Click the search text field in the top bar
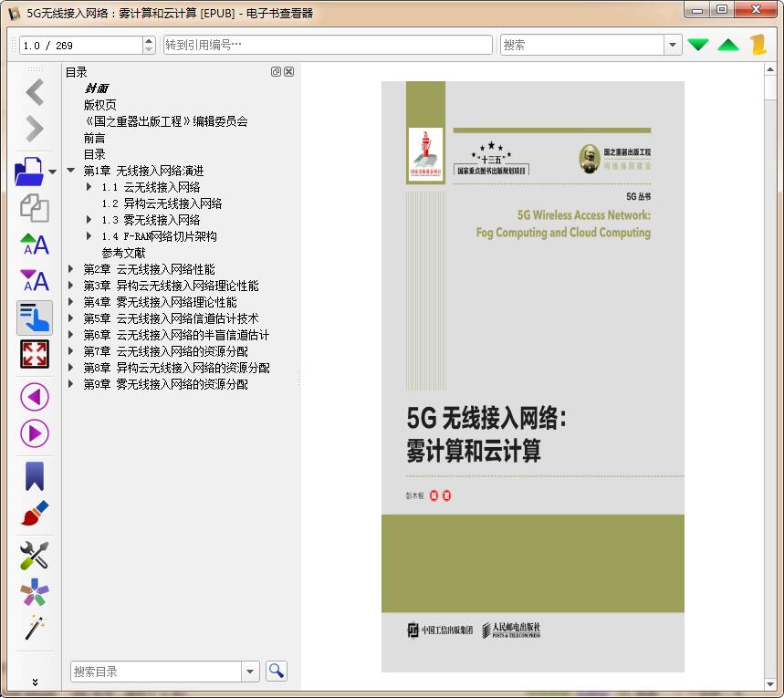 pos(582,45)
